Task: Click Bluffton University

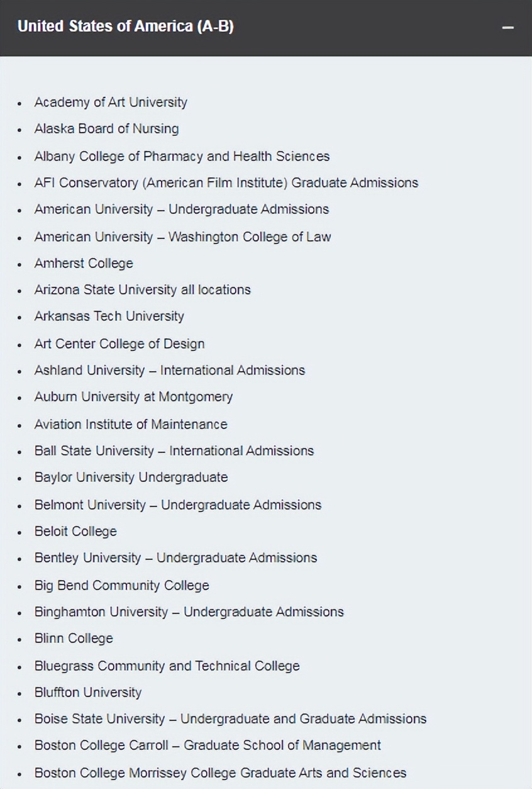Action: [x=88, y=692]
